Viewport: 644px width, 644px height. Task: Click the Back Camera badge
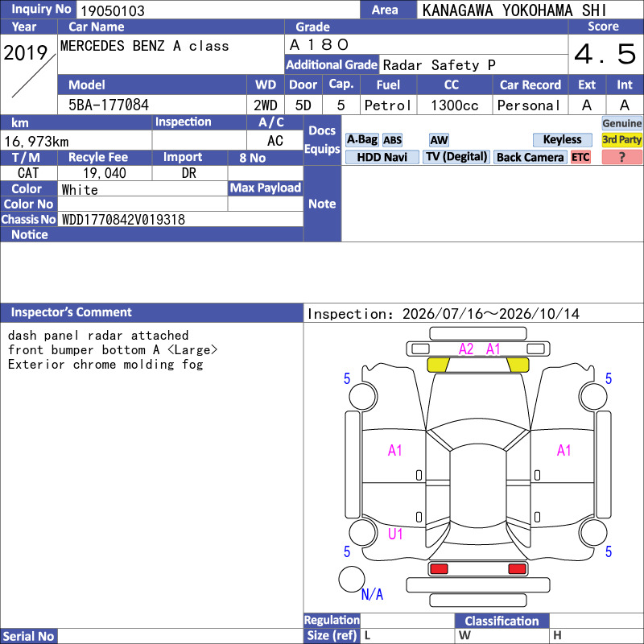[530, 157]
